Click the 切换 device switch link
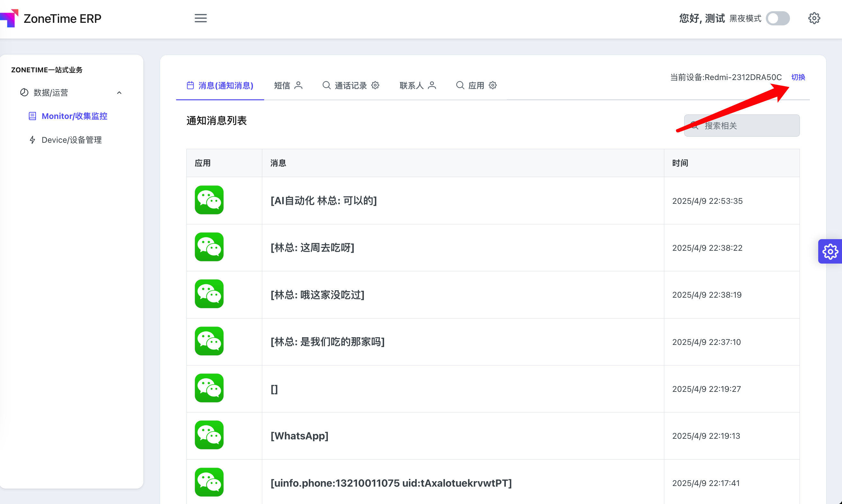Screen dimensions: 842x504 coord(798,77)
